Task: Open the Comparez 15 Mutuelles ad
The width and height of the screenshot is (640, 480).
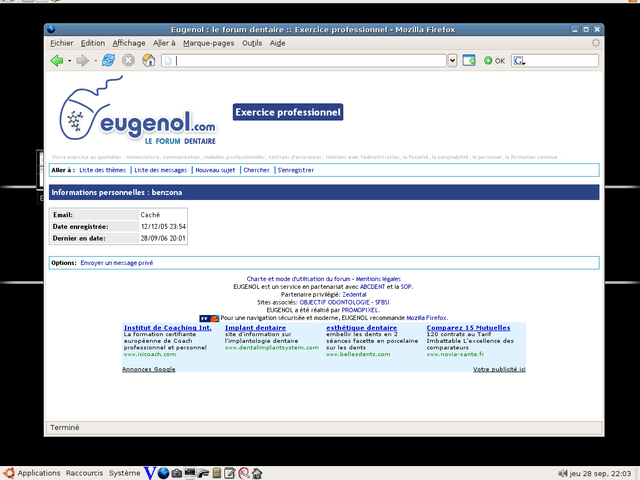Action: coord(469,328)
